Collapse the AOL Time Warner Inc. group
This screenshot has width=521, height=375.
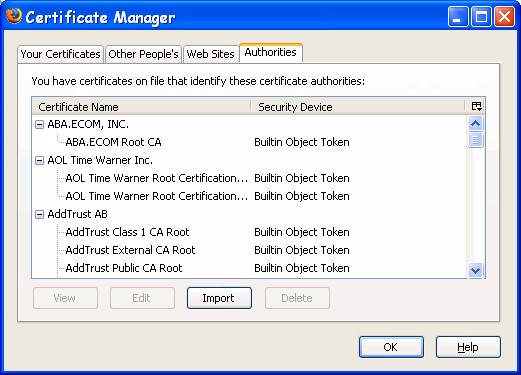point(39,161)
